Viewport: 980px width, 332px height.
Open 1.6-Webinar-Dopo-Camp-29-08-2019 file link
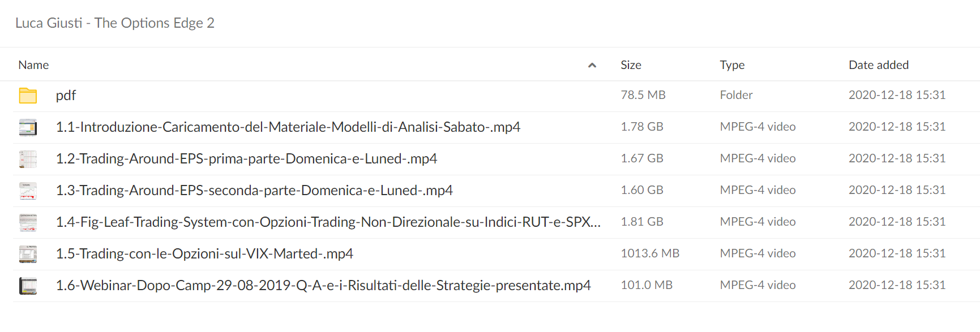point(323,285)
